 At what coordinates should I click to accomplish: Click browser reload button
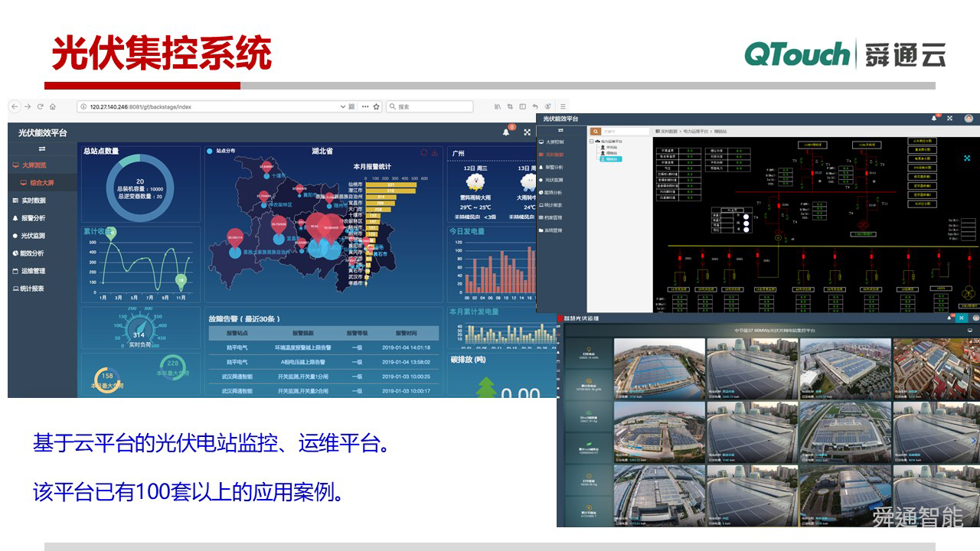click(39, 106)
